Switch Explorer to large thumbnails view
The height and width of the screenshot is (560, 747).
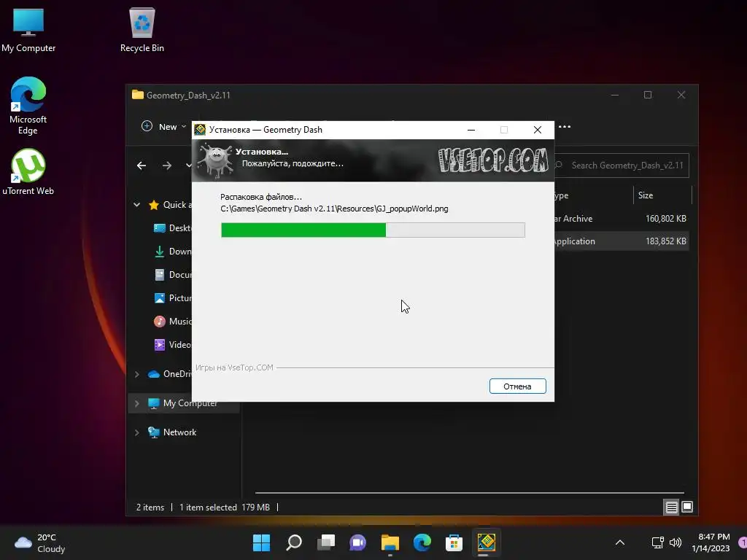[x=687, y=507]
